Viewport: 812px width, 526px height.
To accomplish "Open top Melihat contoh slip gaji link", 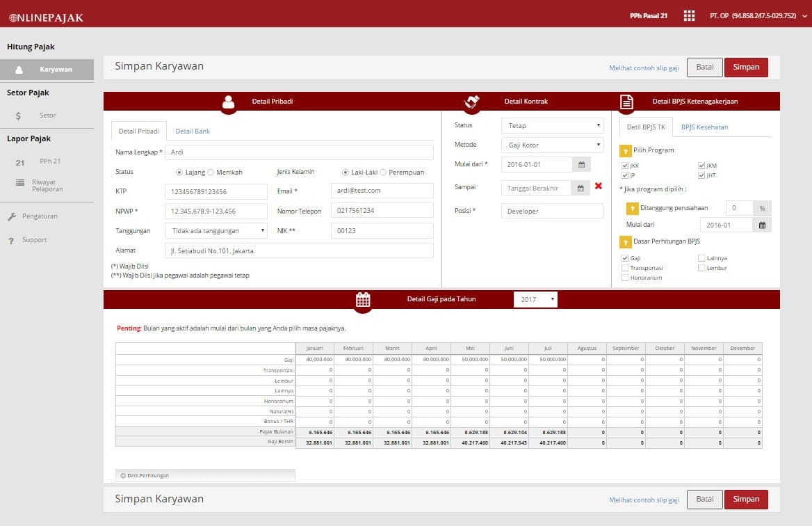I will point(644,68).
